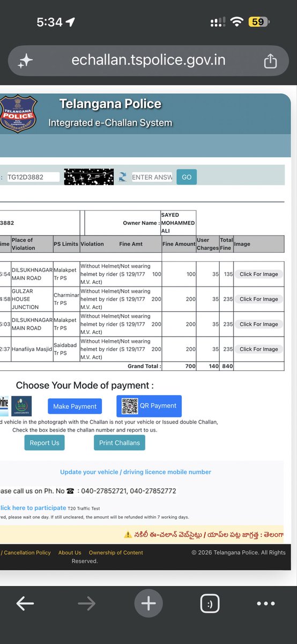
Task: Tap the sparkle assistant icon in address bar
Action: 25,61
